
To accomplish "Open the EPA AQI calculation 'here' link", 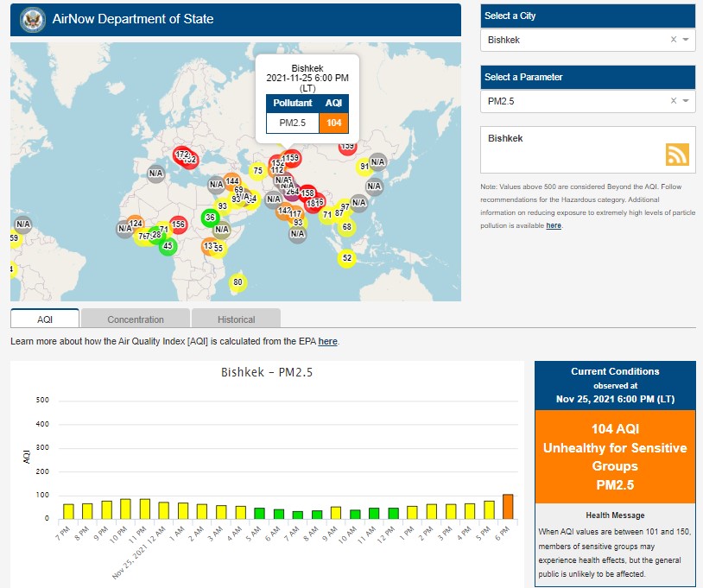I will click(x=327, y=341).
